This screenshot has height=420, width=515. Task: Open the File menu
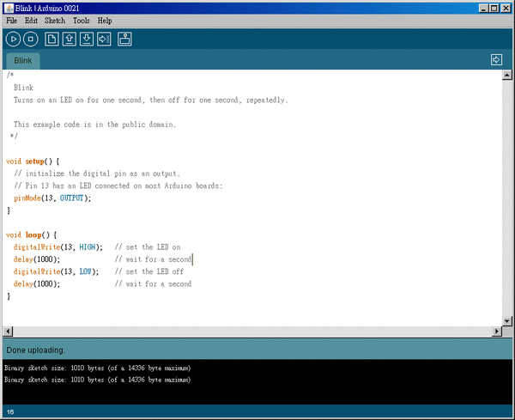pyautogui.click(x=11, y=21)
